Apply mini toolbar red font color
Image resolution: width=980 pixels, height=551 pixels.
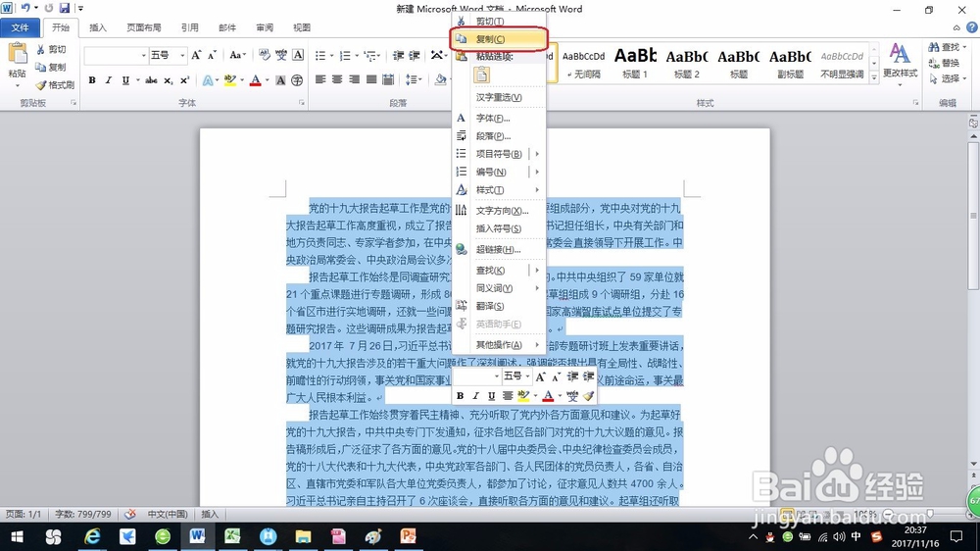pyautogui.click(x=548, y=396)
